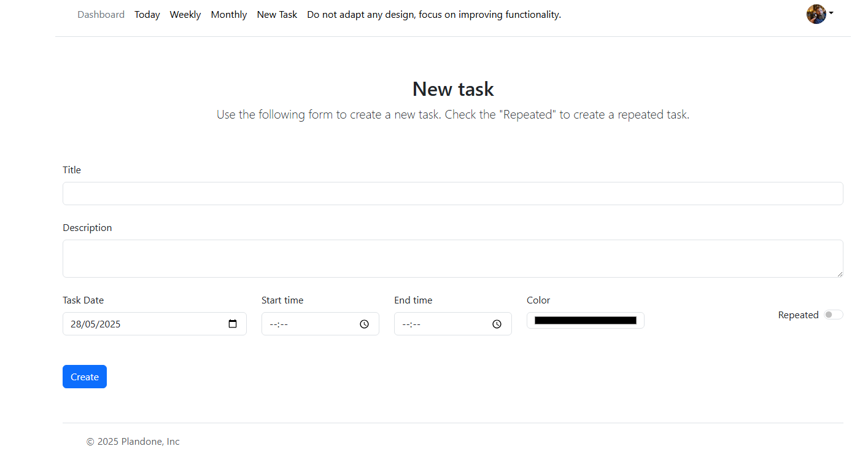Switch to the Weekly view
The height and width of the screenshot is (454, 868).
[185, 15]
